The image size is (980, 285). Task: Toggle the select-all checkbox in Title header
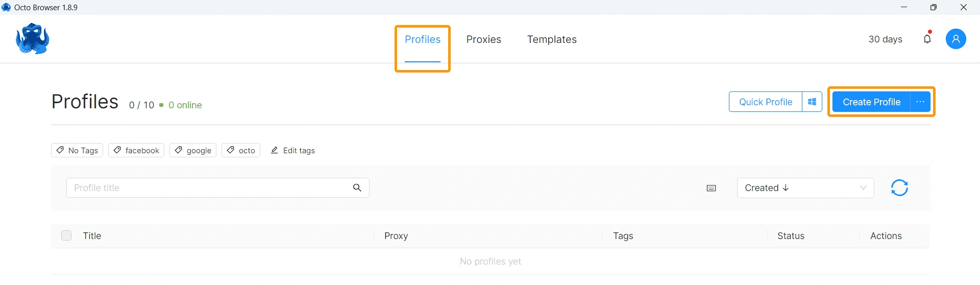click(66, 235)
